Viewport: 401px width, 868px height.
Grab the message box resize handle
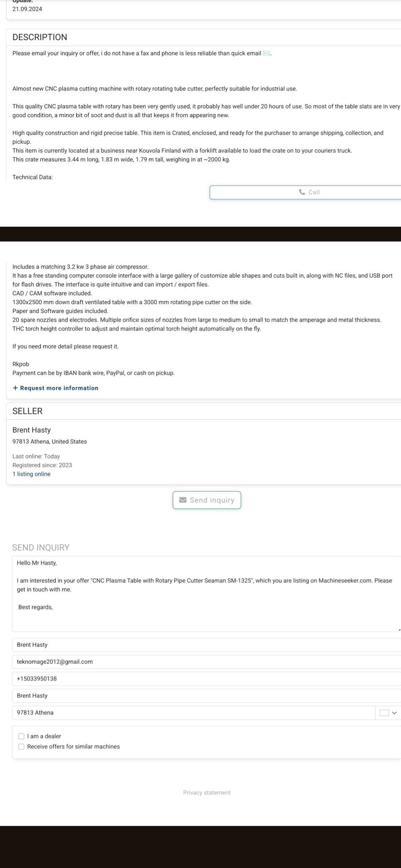pyautogui.click(x=399, y=630)
